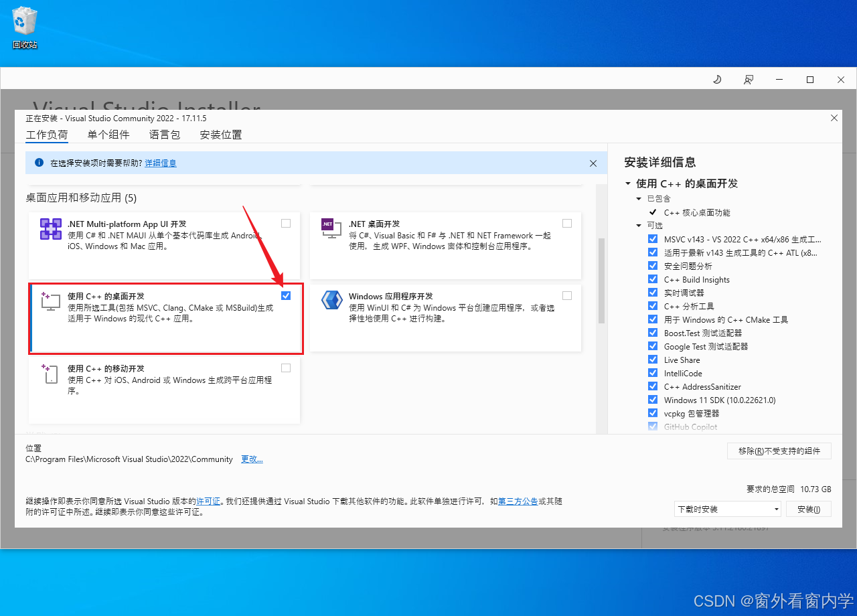Open the 下载时安装 dropdown
Viewport: 857px width, 616px height.
728,509
